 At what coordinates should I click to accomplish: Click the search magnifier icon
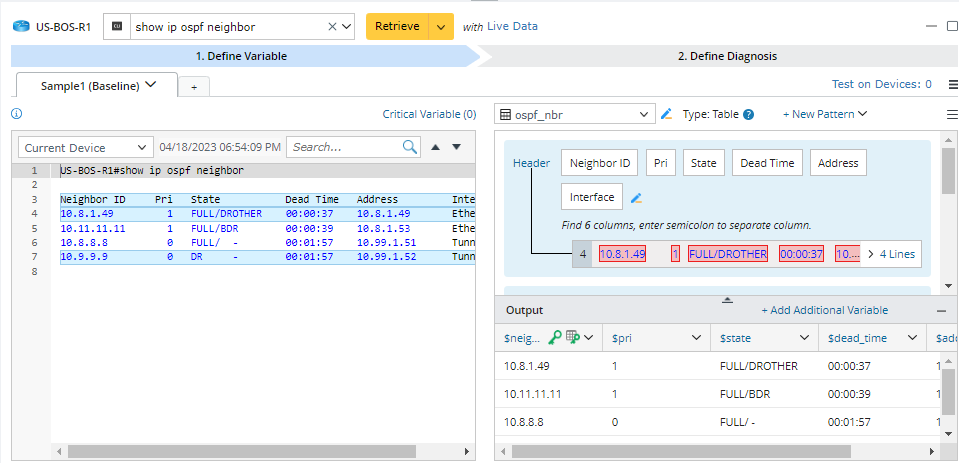click(410, 147)
